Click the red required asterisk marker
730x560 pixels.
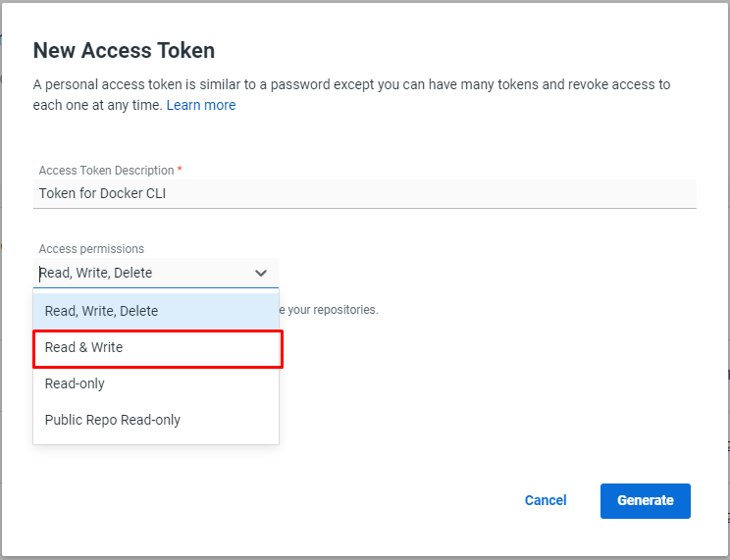pyautogui.click(x=180, y=170)
